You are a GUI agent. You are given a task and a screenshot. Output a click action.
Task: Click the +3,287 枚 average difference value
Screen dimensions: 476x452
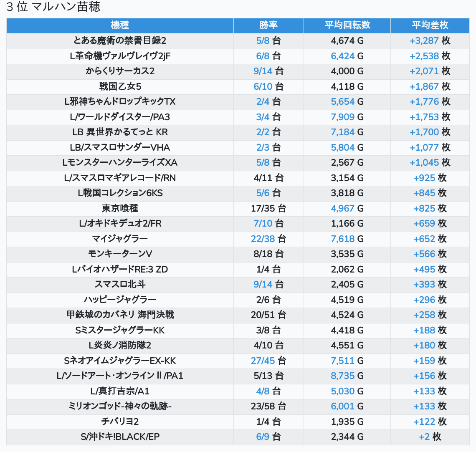coord(430,40)
